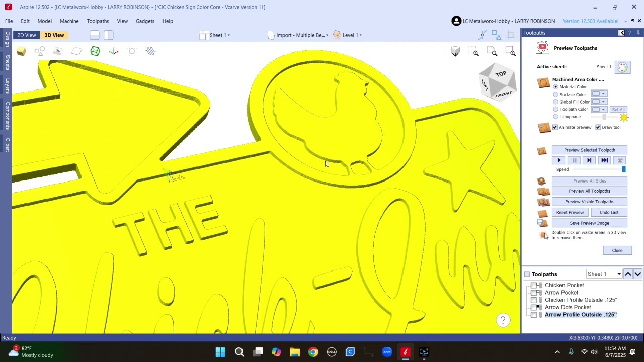Open Global Fill Color dropdown swatch

click(x=599, y=102)
